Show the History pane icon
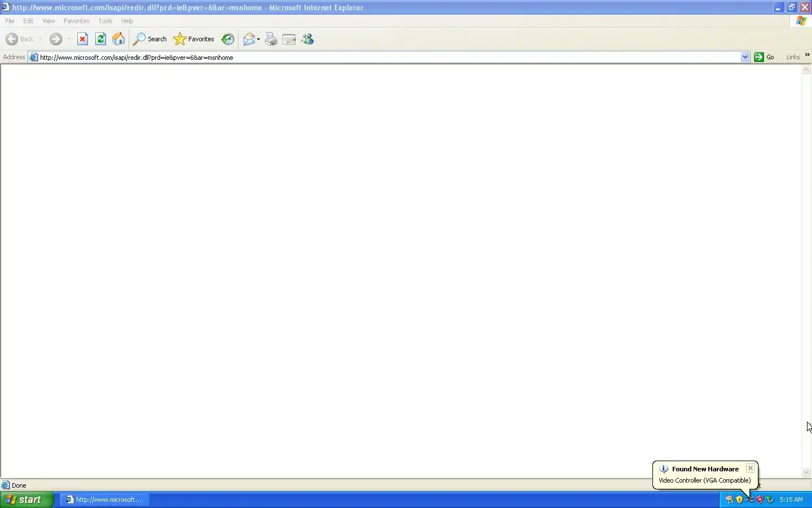 point(228,39)
